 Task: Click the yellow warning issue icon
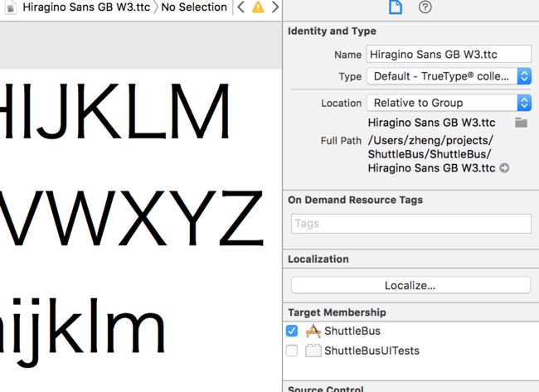[x=258, y=7]
